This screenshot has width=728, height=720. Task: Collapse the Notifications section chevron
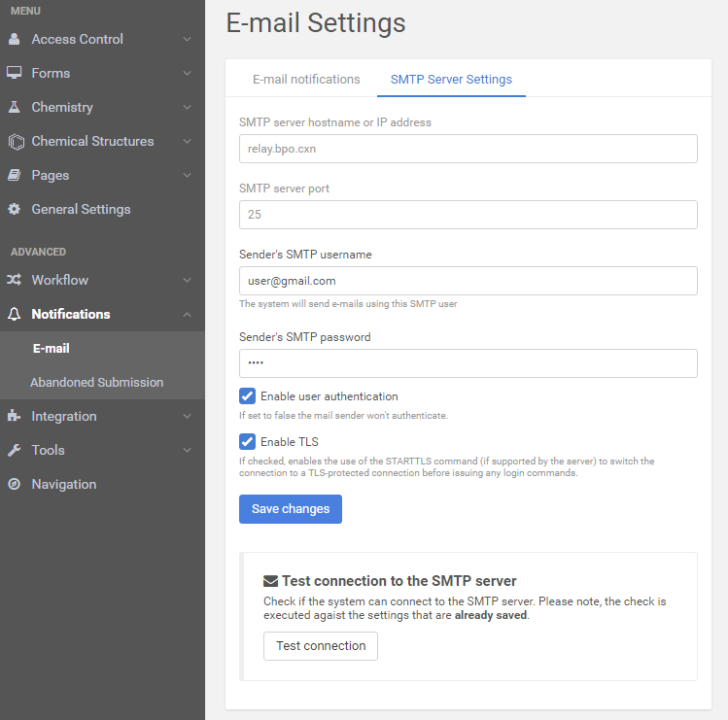[x=187, y=315]
